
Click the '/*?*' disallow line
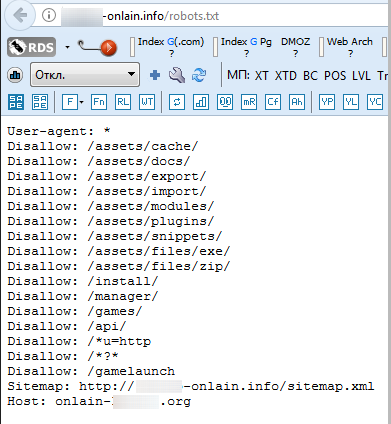pyautogui.click(x=63, y=356)
